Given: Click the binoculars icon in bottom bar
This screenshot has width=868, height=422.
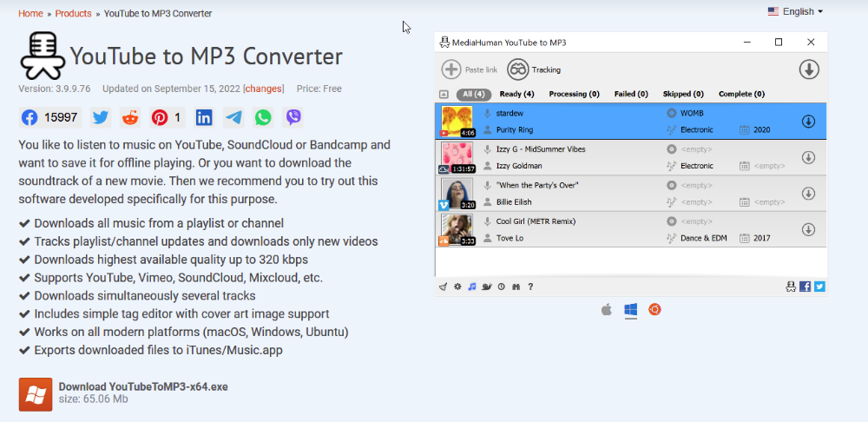Looking at the screenshot, I should coord(516,287).
